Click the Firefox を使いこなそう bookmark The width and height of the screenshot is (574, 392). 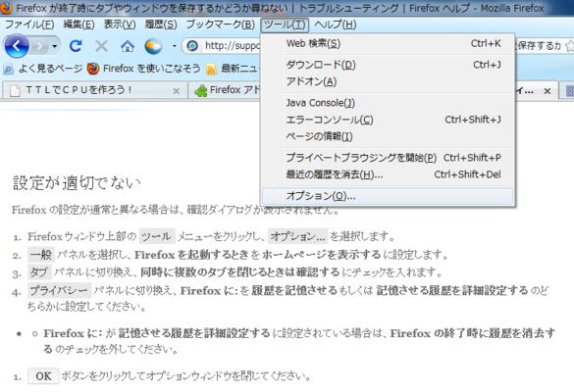click(x=144, y=69)
